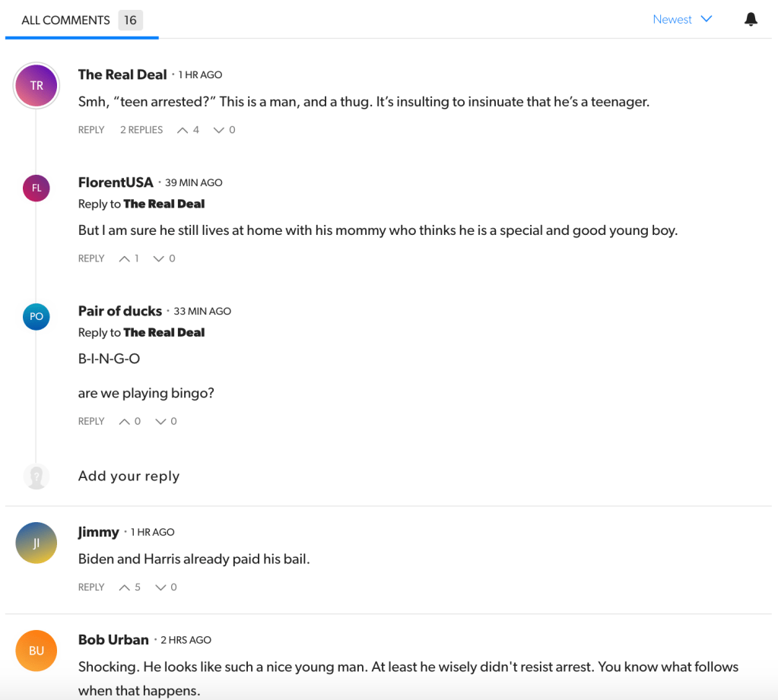Open The Real Deal's TR avatar
The width and height of the screenshot is (778, 700).
pos(37,86)
